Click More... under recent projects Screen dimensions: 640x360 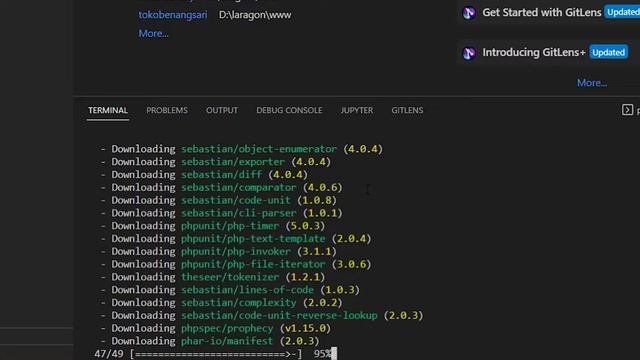153,33
